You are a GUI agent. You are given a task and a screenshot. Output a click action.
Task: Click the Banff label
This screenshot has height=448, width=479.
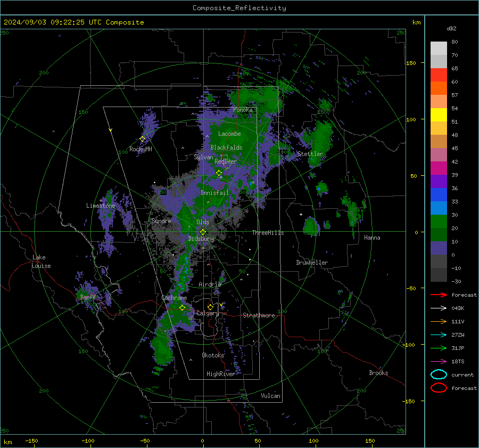click(x=88, y=297)
